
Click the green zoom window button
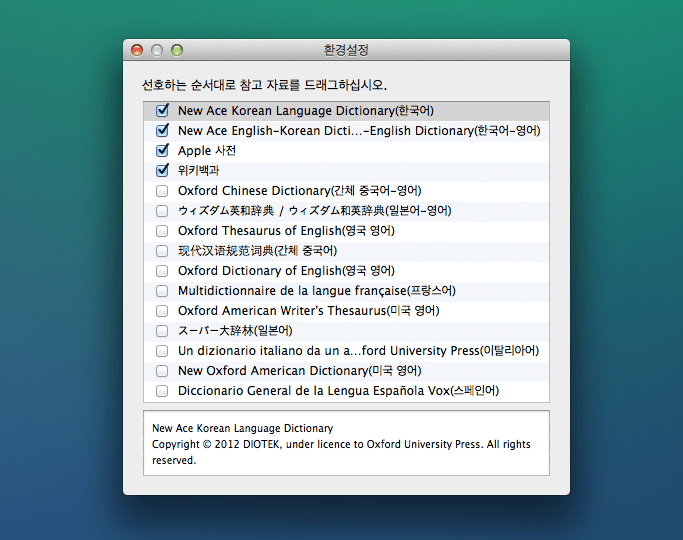click(x=177, y=51)
